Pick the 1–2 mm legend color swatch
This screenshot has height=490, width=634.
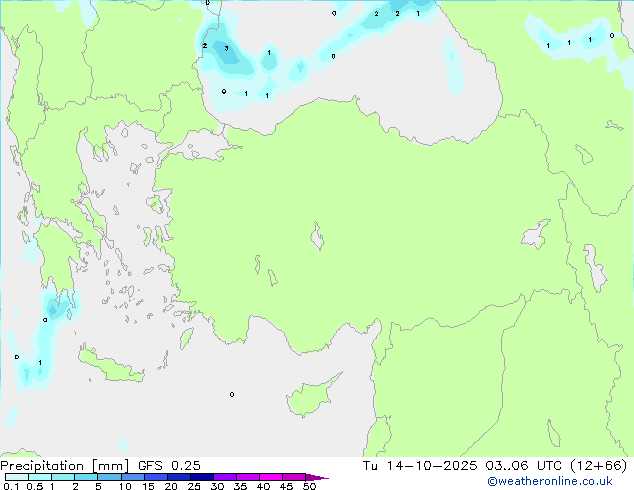63,477
